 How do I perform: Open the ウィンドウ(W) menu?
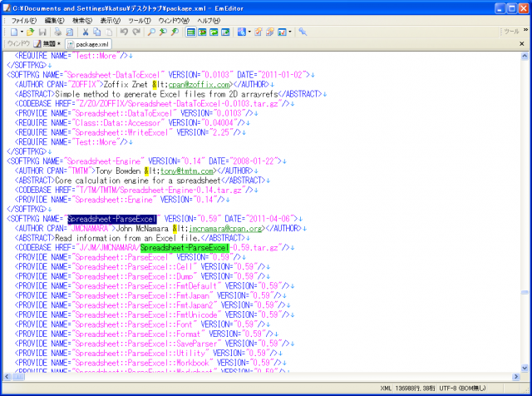[x=174, y=21]
